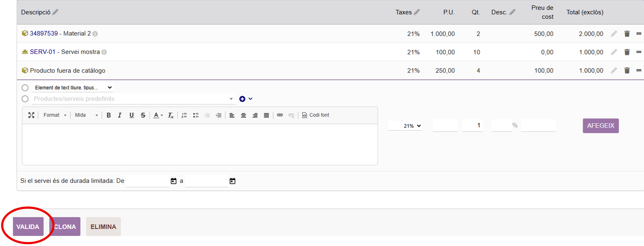Open the text color picker
Viewport: 644px width, 246px height.
click(x=158, y=115)
